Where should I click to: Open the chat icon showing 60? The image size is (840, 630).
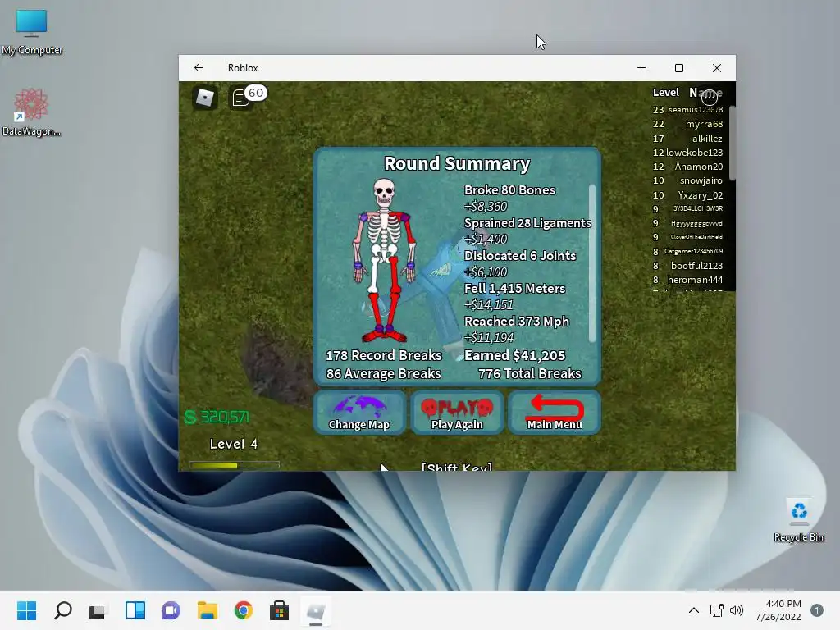click(x=249, y=97)
